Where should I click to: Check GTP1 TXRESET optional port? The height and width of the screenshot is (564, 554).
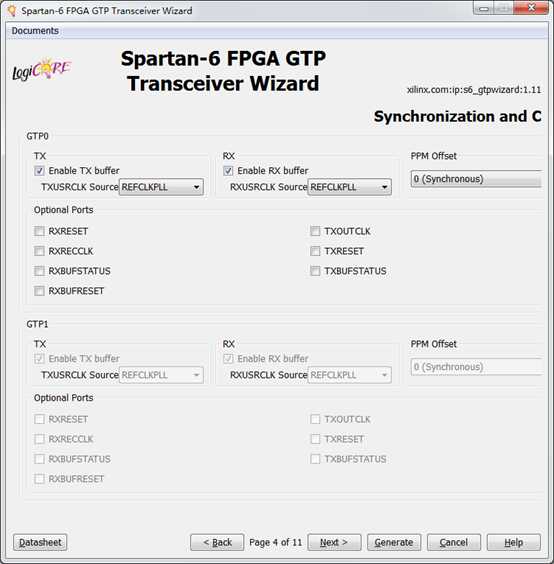click(315, 439)
